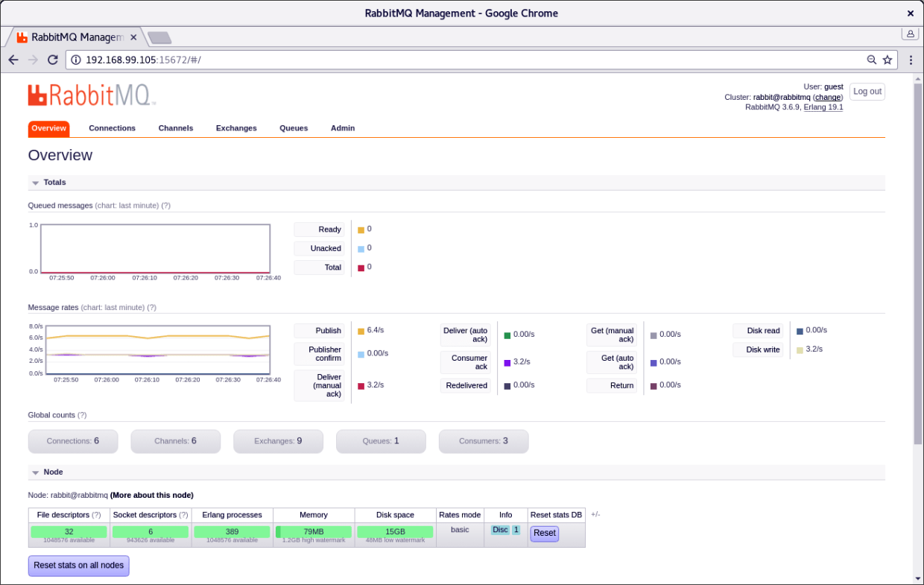
Task: Click the zoom magnifier icon in address bar
Action: 872,60
